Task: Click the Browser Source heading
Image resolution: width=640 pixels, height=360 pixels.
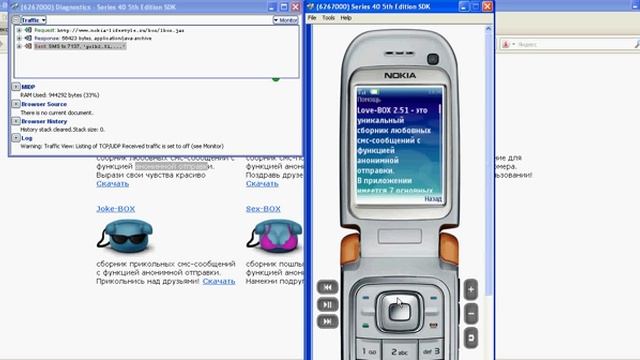Action: 44,104
